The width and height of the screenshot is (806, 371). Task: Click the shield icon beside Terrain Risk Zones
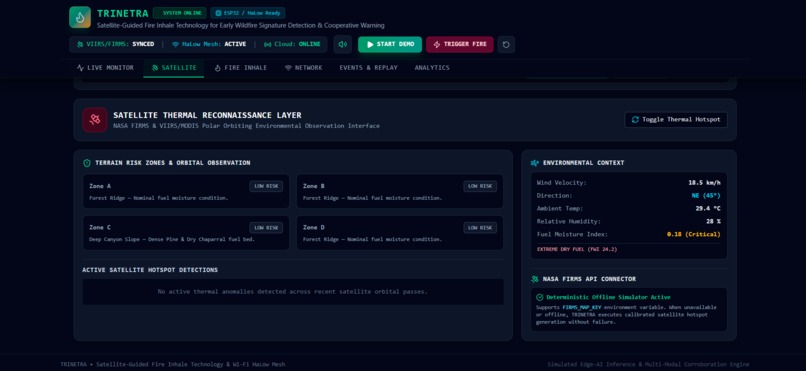pyautogui.click(x=87, y=163)
